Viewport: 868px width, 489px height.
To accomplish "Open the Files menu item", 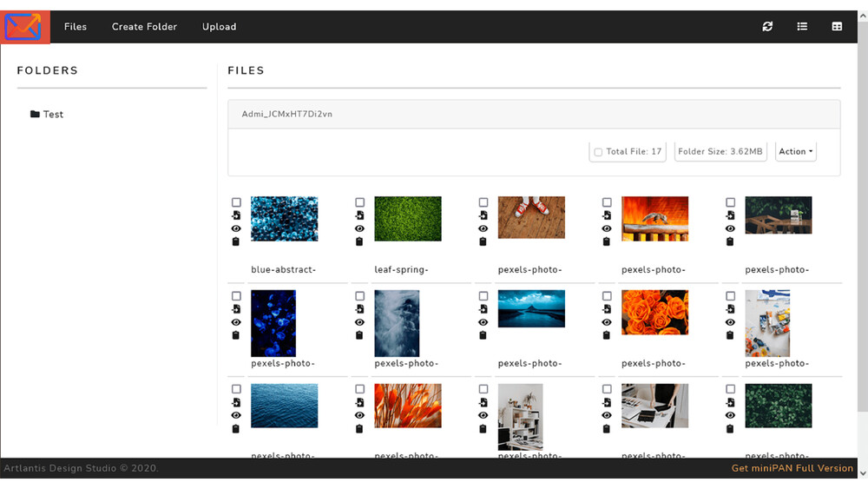I will 76,27.
